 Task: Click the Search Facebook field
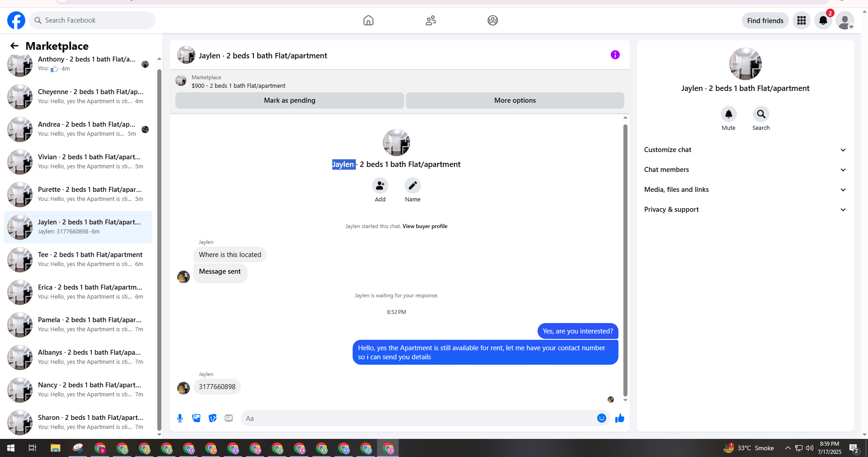[x=93, y=20]
